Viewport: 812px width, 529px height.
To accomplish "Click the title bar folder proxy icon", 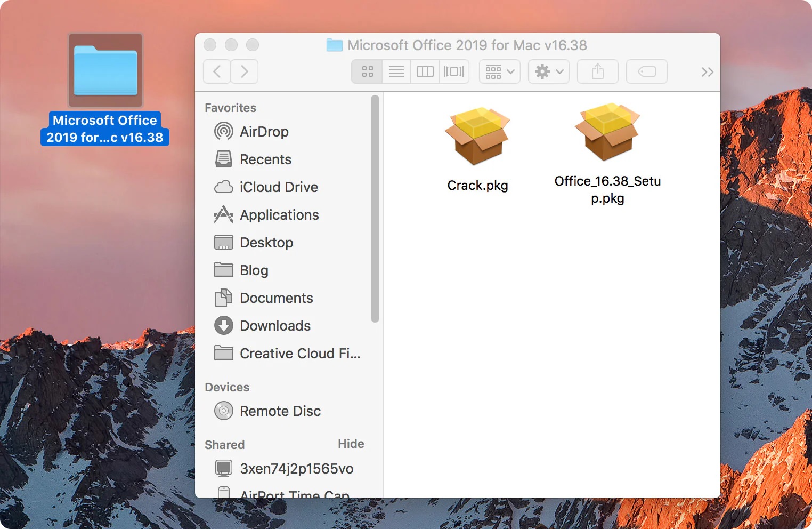I will click(335, 45).
